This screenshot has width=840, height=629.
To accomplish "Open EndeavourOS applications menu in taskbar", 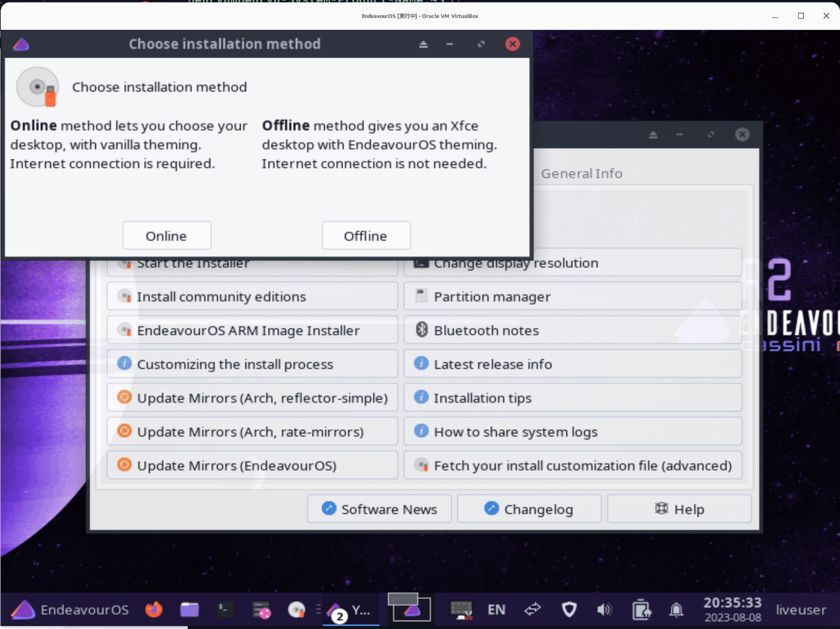I will (x=70, y=610).
